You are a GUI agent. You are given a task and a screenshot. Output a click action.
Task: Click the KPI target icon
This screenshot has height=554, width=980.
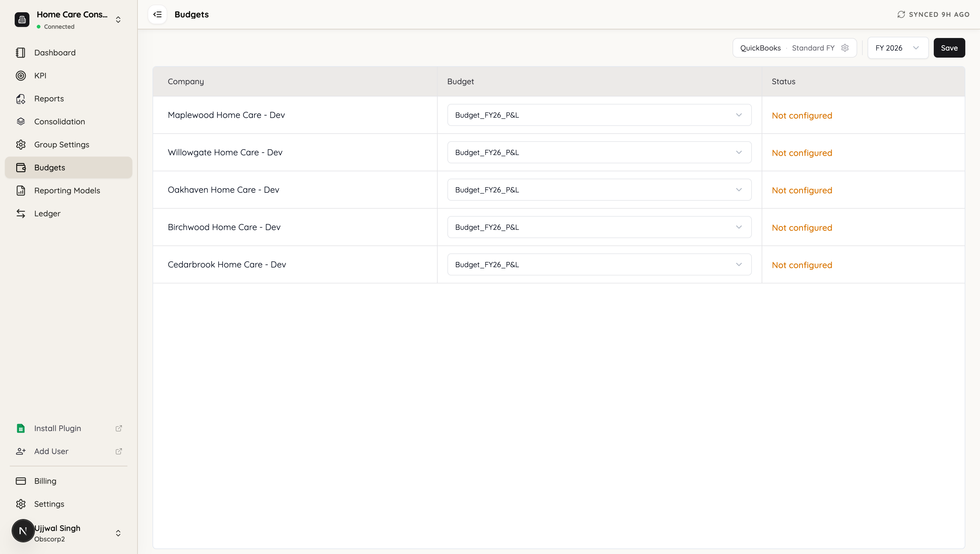point(21,75)
